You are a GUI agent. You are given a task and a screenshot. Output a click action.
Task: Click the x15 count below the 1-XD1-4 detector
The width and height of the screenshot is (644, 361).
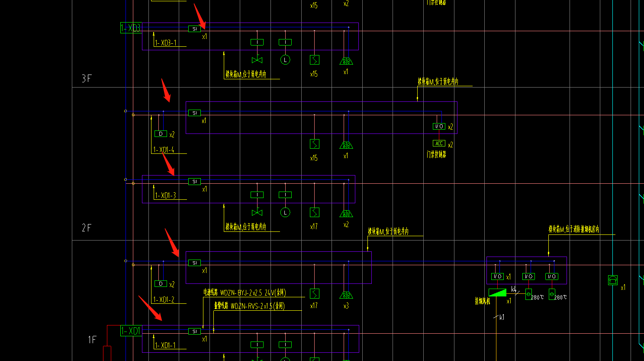314,158
